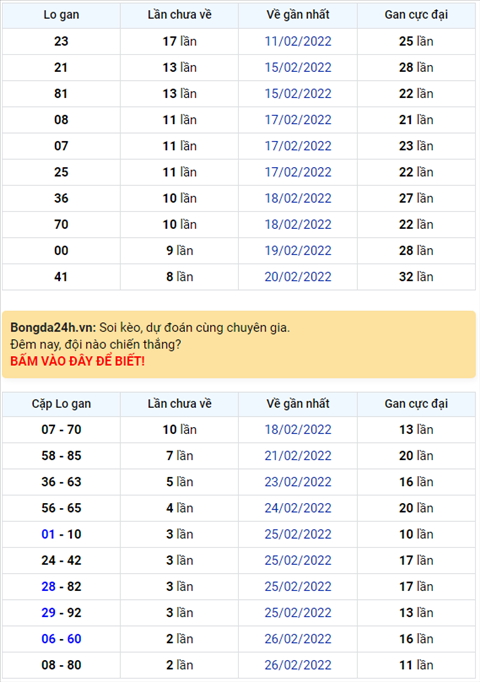Screen dimensions: 480x682
Task: Select Lo gan number 41 cell
Action: (x=61, y=277)
